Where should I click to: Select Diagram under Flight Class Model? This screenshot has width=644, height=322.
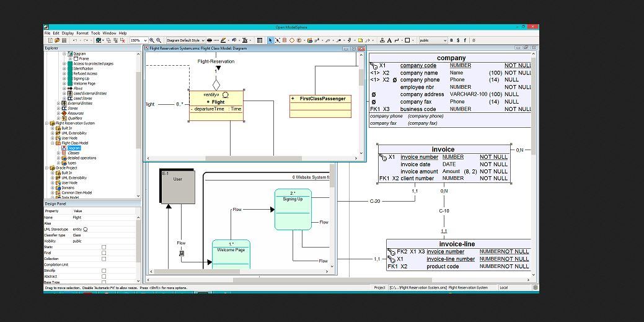click(74, 148)
